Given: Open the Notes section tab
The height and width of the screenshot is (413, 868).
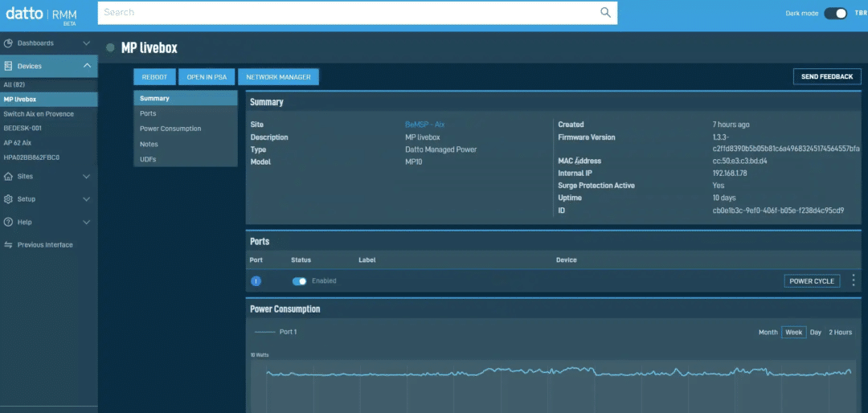Looking at the screenshot, I should 186,144.
